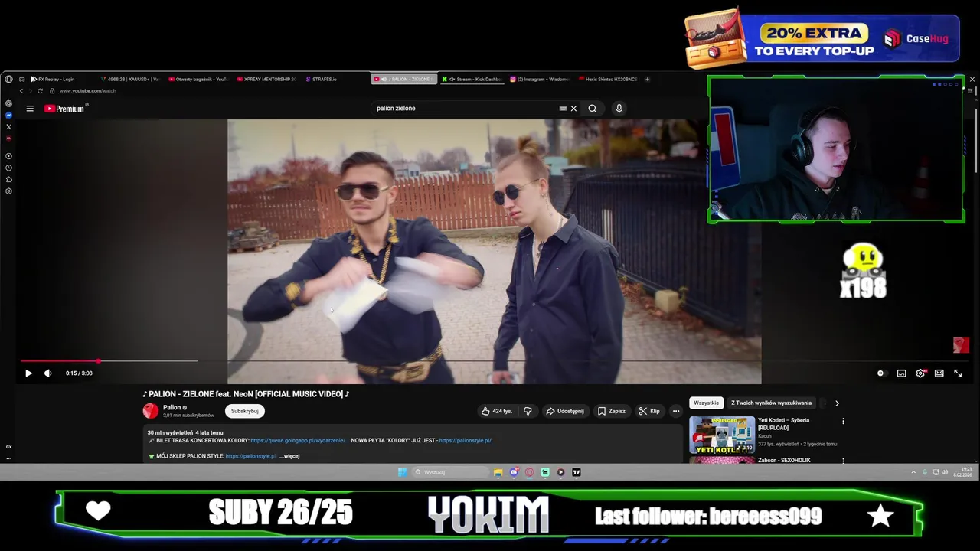Screen dimensions: 980x551
Task: Switch to XPREAY MENTORSHIP tab
Action: (267, 79)
